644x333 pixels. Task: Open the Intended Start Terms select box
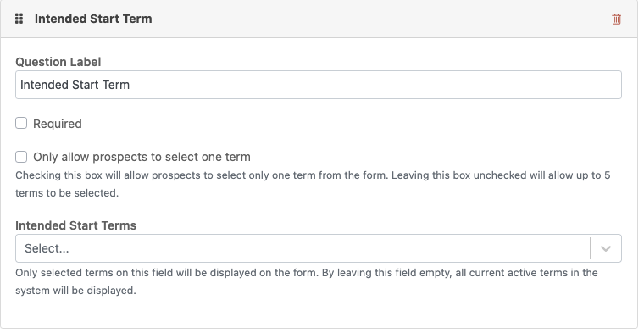click(x=319, y=248)
